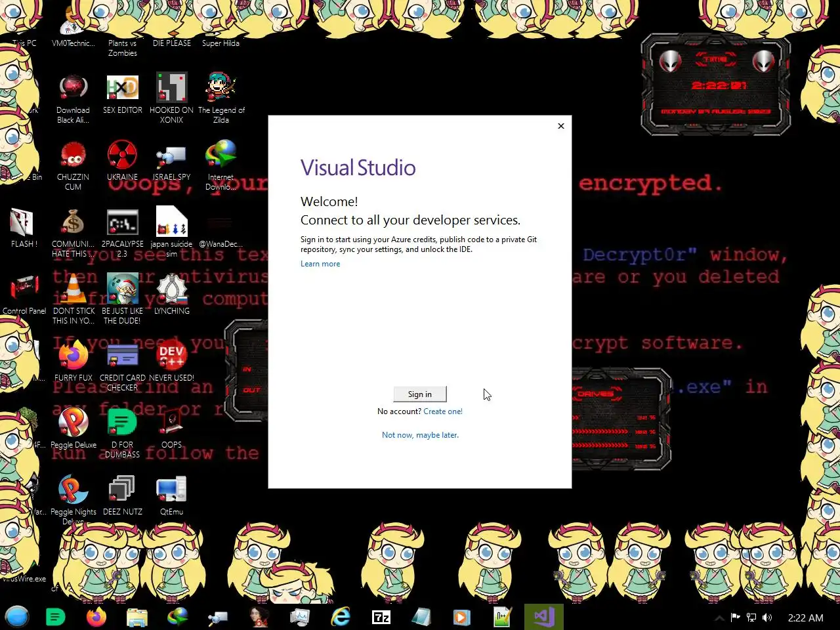Open the Create one! account link
The height and width of the screenshot is (630, 840).
443,411
